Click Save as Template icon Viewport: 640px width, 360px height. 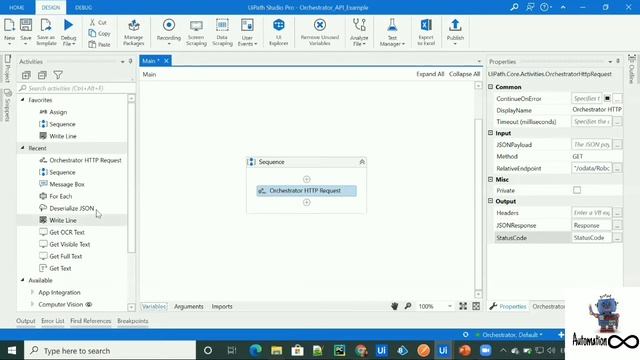tap(46, 25)
